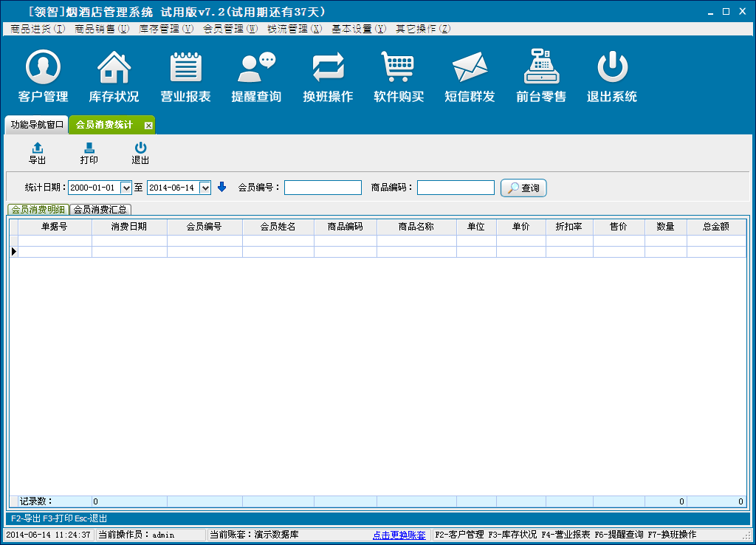
Task: Click the 会员编号 input field
Action: [x=323, y=188]
